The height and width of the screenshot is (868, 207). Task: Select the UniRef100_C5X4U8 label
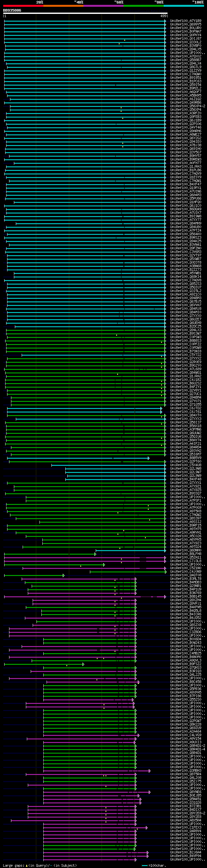pos(186,465)
